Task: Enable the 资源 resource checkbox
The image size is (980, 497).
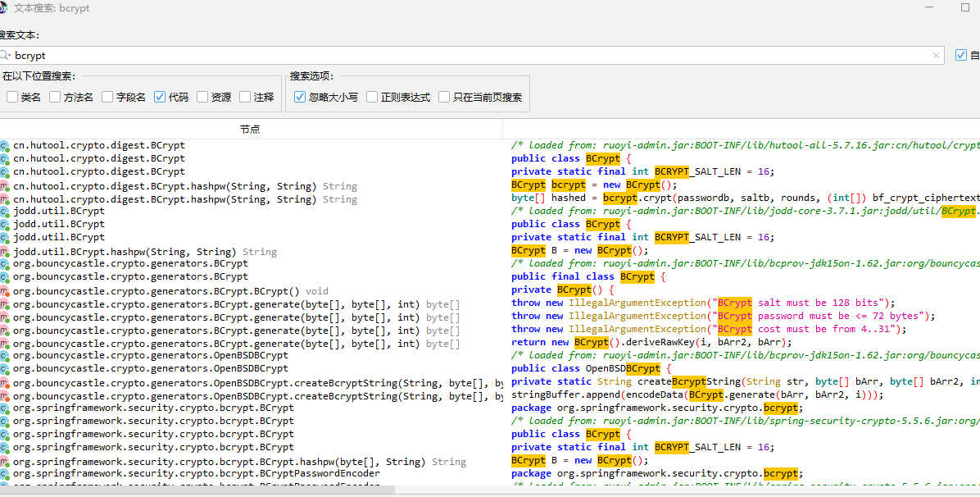Action: tap(202, 97)
